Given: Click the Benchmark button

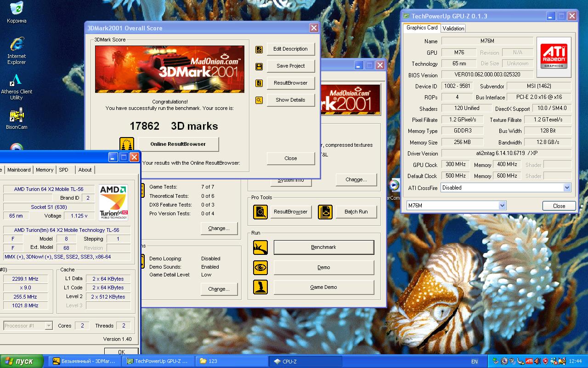Looking at the screenshot, I should (x=324, y=247).
